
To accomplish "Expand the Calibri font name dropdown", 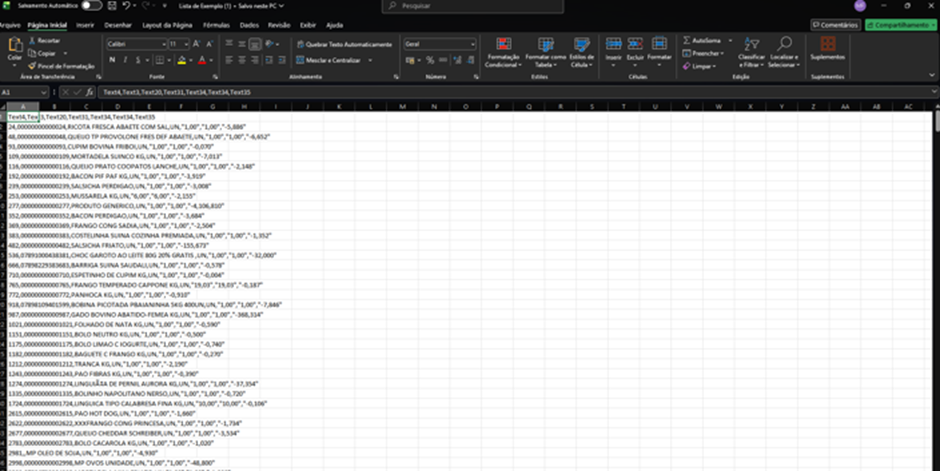I will [164, 44].
